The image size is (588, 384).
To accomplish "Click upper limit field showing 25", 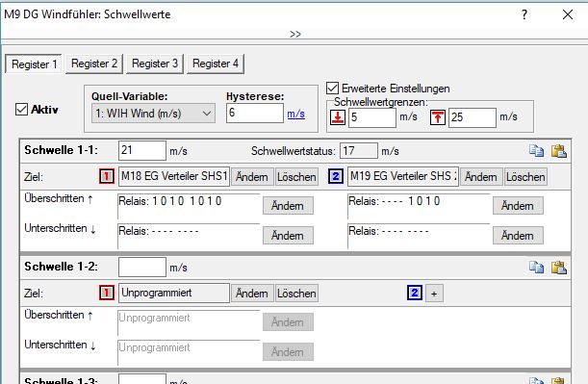I will click(x=473, y=117).
